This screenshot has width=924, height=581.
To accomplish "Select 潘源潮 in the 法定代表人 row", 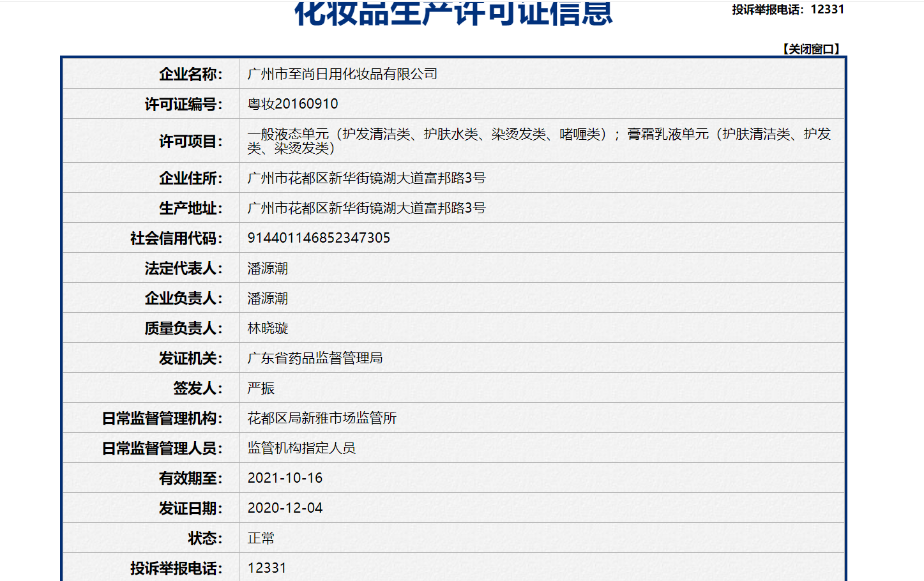I will tap(268, 268).
